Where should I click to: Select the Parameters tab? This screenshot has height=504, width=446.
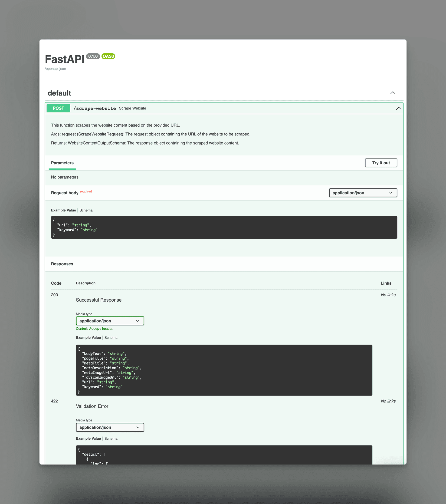pyautogui.click(x=62, y=163)
